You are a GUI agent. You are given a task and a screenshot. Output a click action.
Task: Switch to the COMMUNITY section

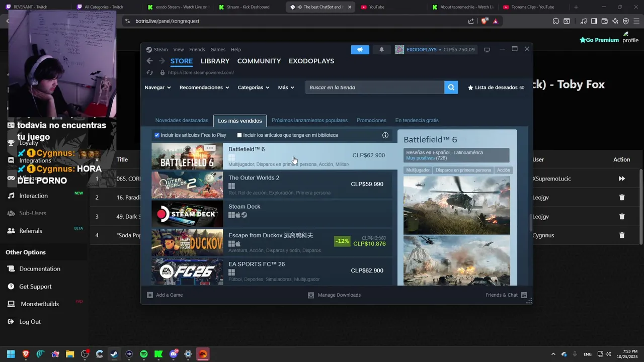(x=259, y=61)
